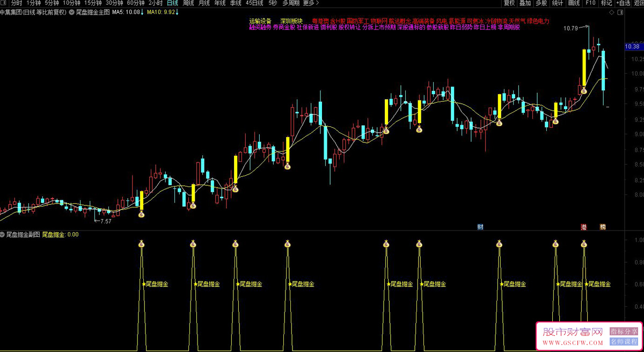Open the 国防军工 concept tag
The image size is (644, 352).
[x=358, y=21]
